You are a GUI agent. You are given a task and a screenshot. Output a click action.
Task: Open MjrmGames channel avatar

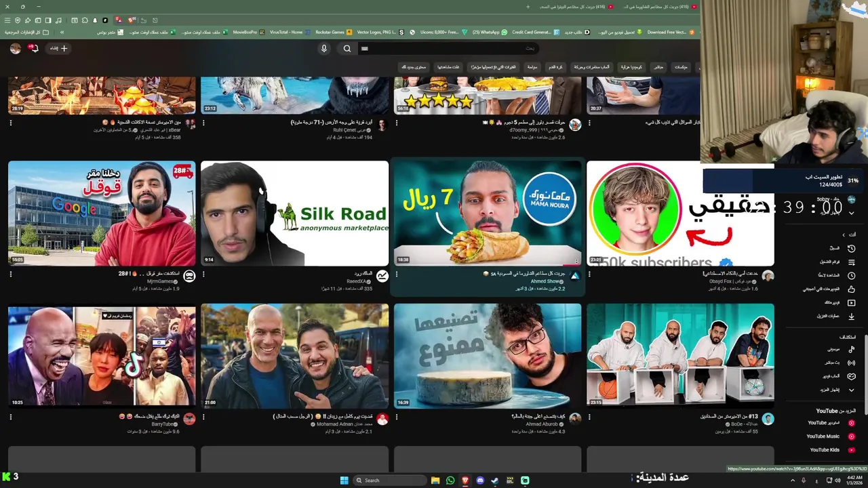pos(189,276)
